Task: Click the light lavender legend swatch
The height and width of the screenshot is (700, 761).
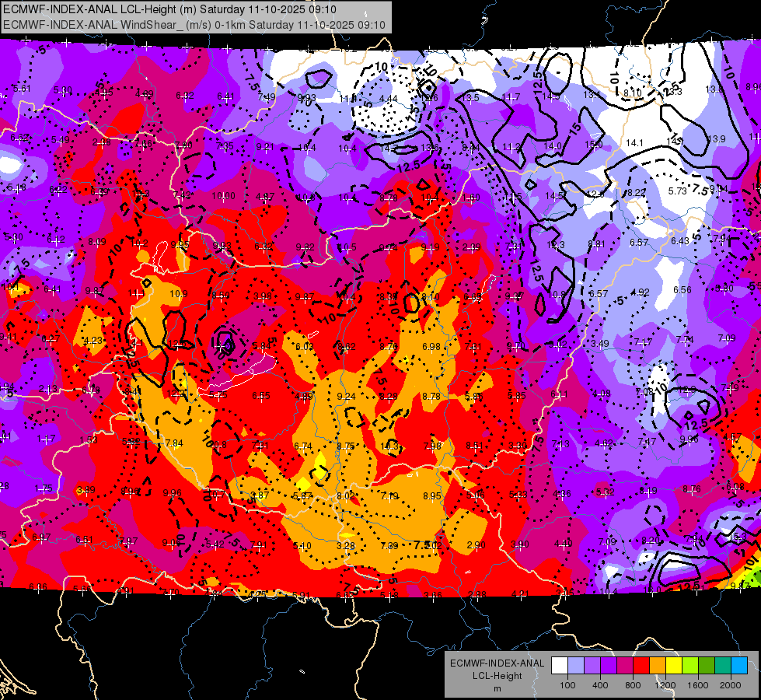Action: pos(576,666)
